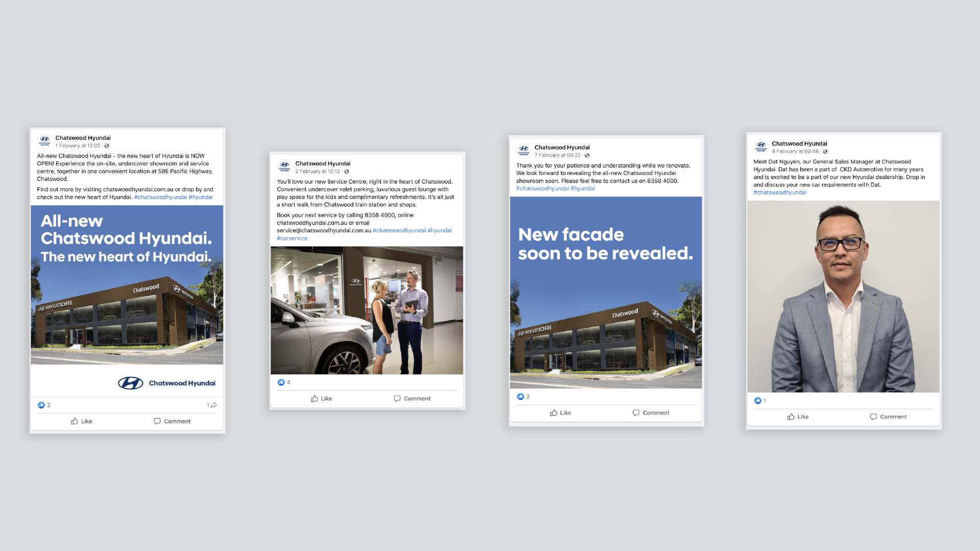Click public globe icon on 8 February post

[x=825, y=152]
